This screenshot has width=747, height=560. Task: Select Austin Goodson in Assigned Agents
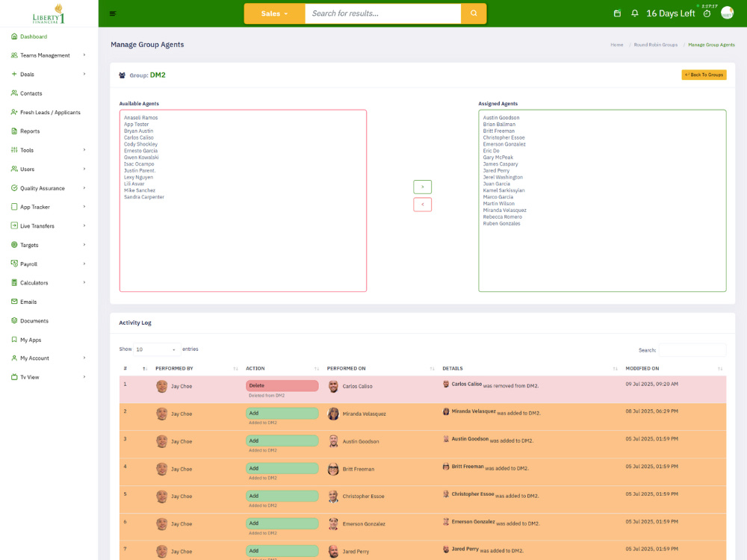pos(500,118)
